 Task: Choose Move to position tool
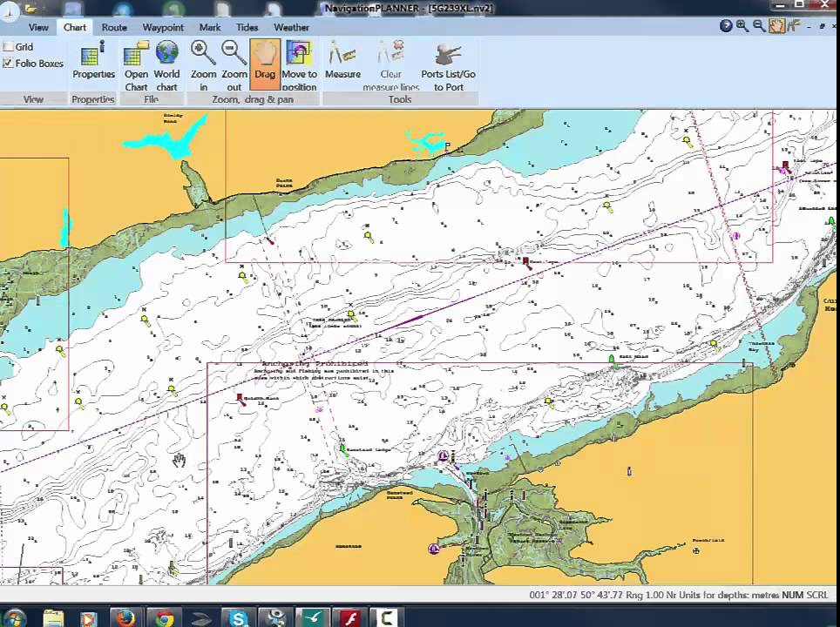coord(300,65)
